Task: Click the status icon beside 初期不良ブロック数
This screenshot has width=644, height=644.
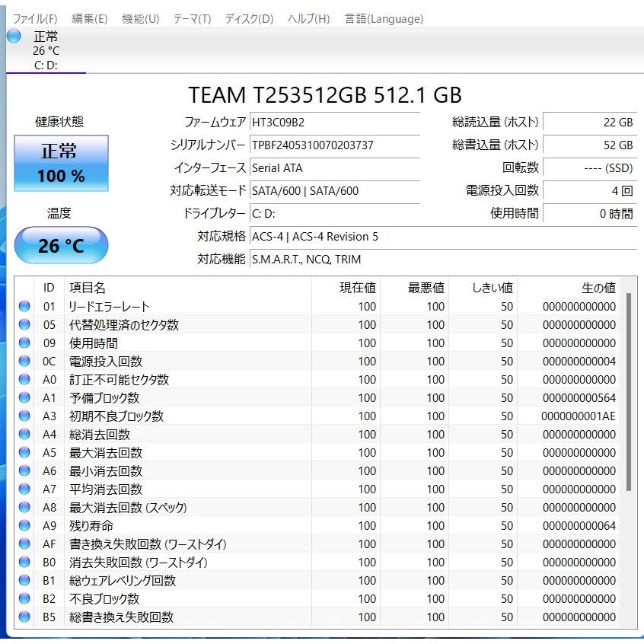Action: pos(25,416)
